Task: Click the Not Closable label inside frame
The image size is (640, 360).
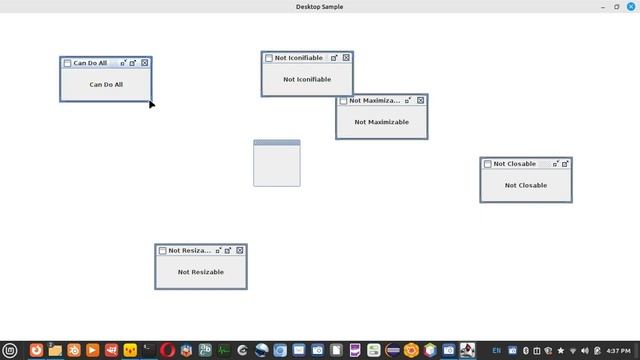Action: pyautogui.click(x=526, y=185)
